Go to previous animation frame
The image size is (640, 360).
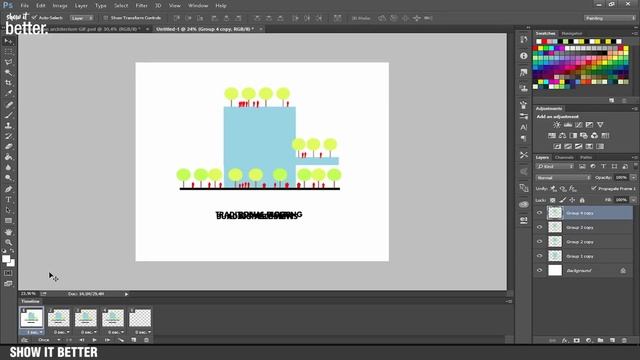point(82,340)
